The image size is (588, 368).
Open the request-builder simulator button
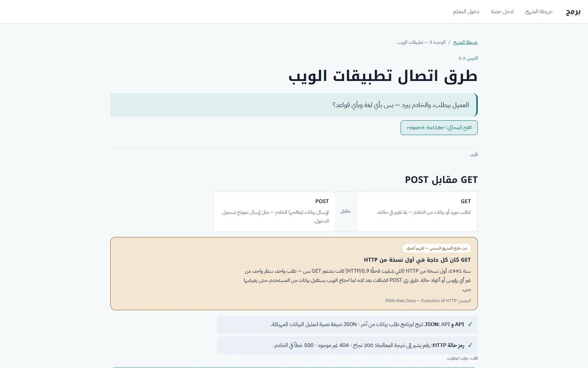[439, 128]
